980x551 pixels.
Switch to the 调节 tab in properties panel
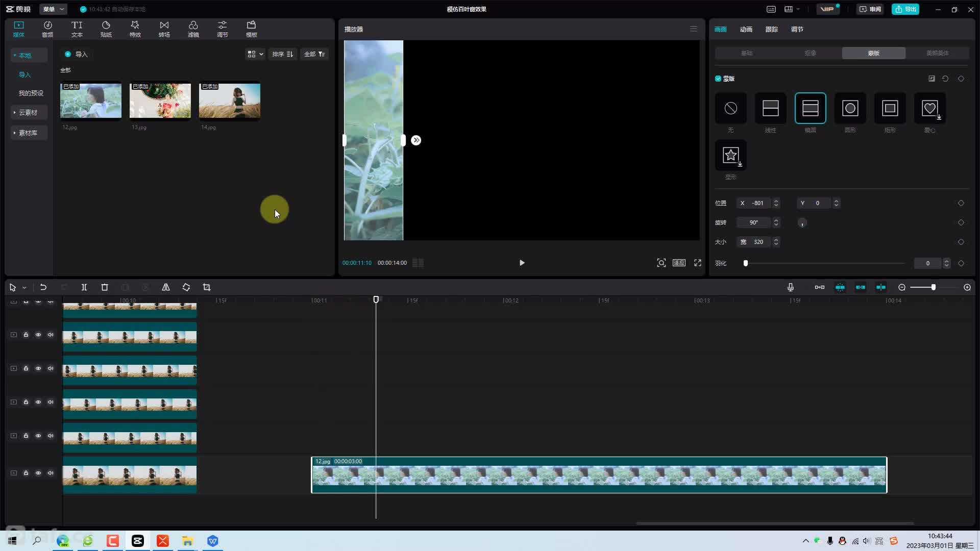point(797,29)
